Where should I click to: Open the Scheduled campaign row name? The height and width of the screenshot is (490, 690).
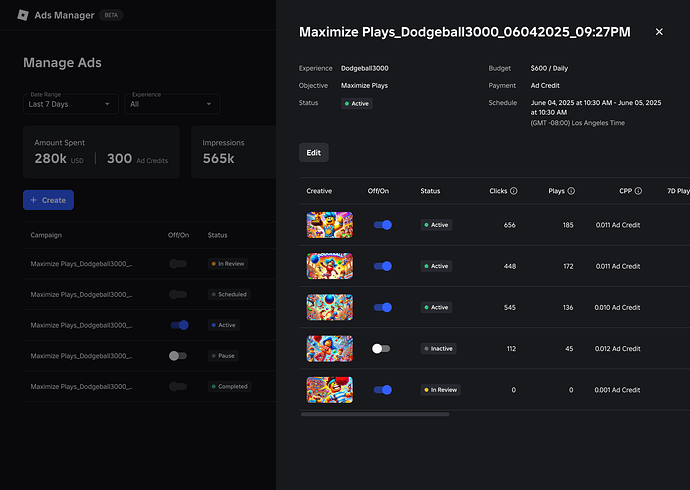(81, 294)
